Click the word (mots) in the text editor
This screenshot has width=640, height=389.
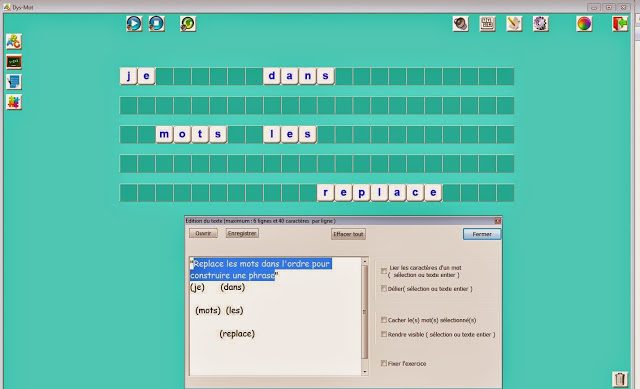[208, 311]
